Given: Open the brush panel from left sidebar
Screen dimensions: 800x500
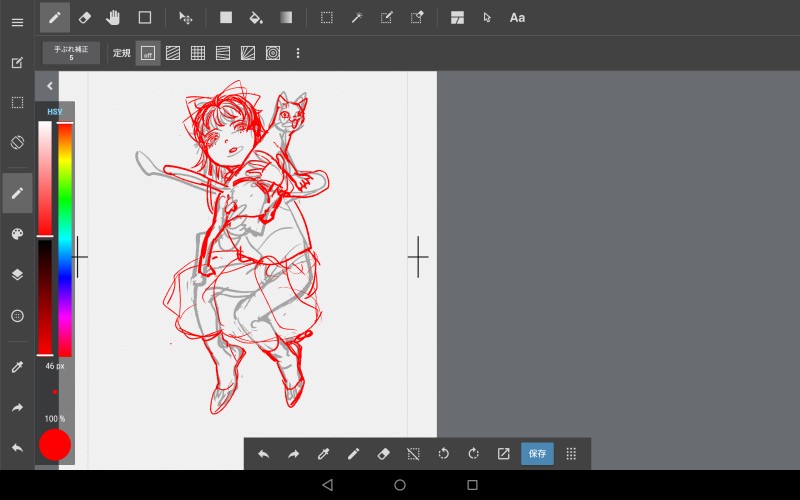Looking at the screenshot, I should click(17, 193).
